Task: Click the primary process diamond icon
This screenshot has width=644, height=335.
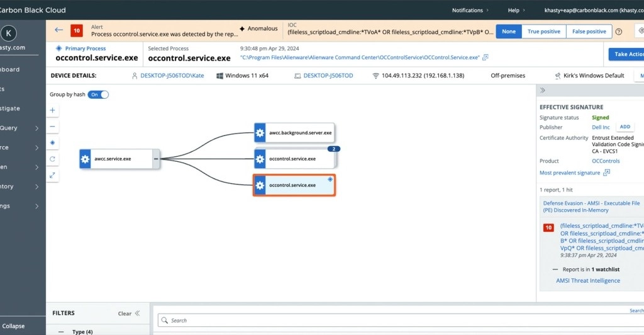Action: [59, 48]
